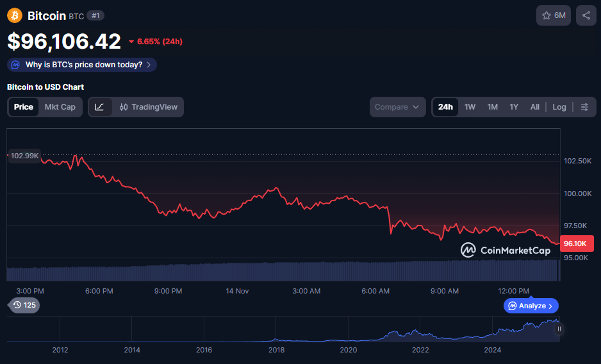
Task: Click the 96.10K current price label
Action: click(577, 244)
